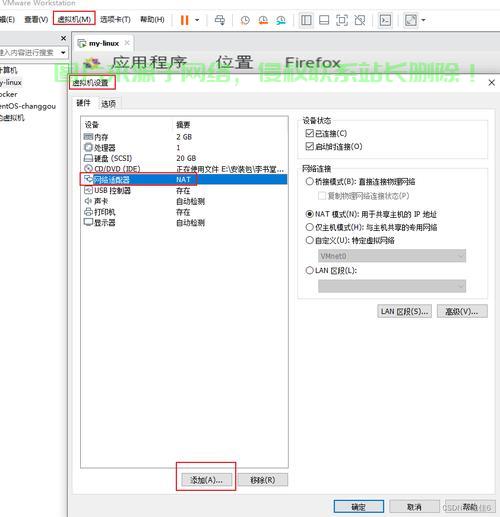
Task: Toggle the show library sidebar icon
Action: (306, 20)
